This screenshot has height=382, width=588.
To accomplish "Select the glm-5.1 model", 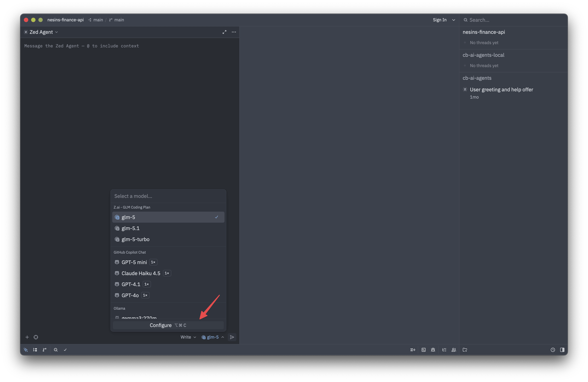I will [168, 228].
